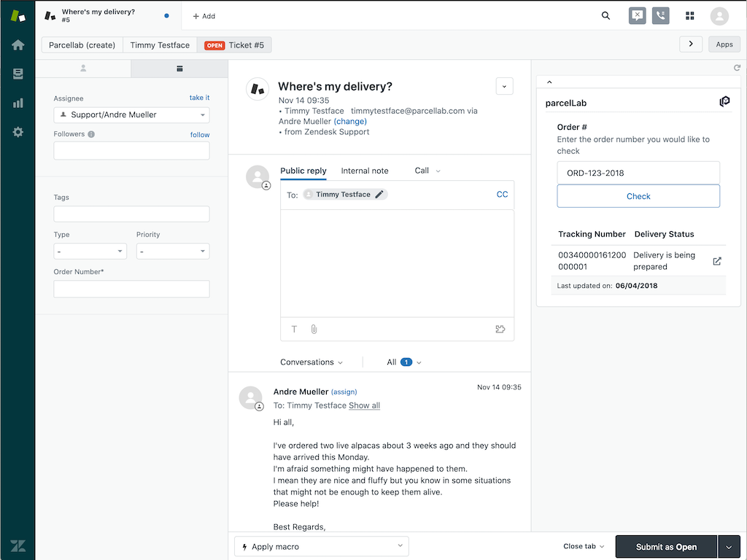Image resolution: width=747 pixels, height=560 pixels.
Task: Attach a file with paperclip icon
Action: tap(314, 329)
